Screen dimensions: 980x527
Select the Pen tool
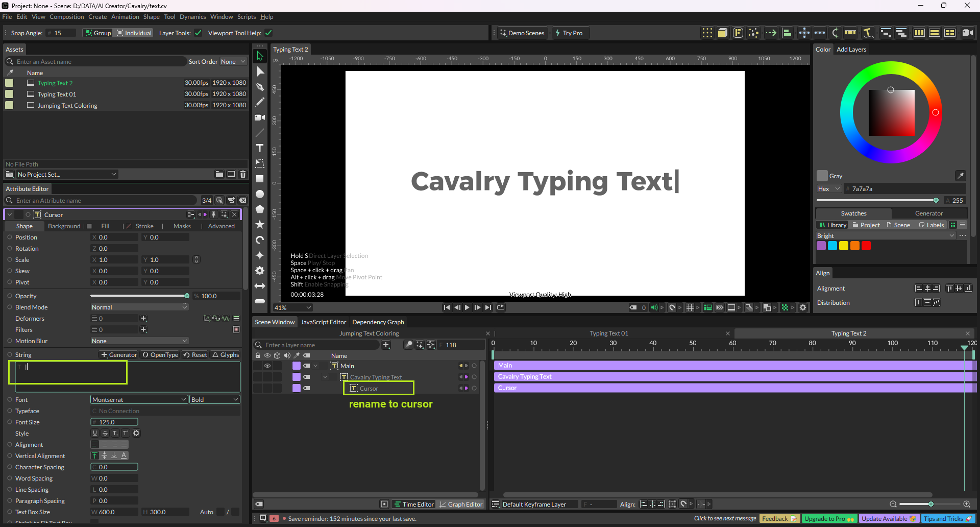coord(260,87)
